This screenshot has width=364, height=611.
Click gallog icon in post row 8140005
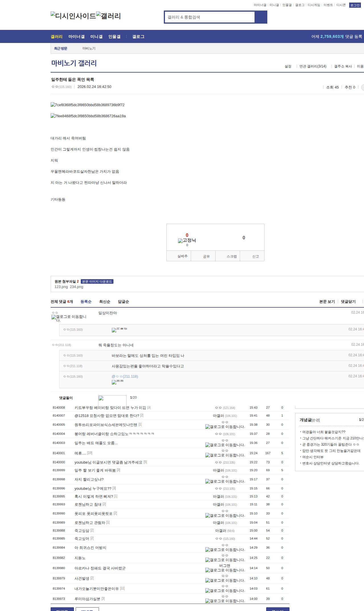click(225, 427)
